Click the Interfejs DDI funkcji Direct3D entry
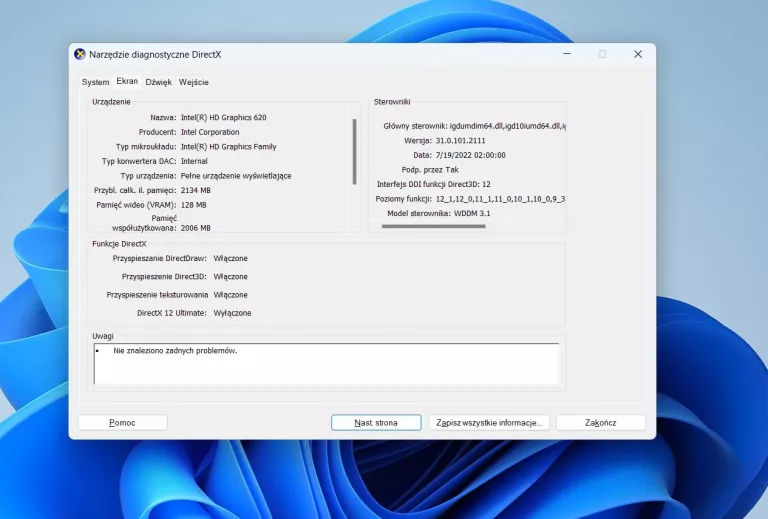This screenshot has height=519, width=768. (x=433, y=185)
